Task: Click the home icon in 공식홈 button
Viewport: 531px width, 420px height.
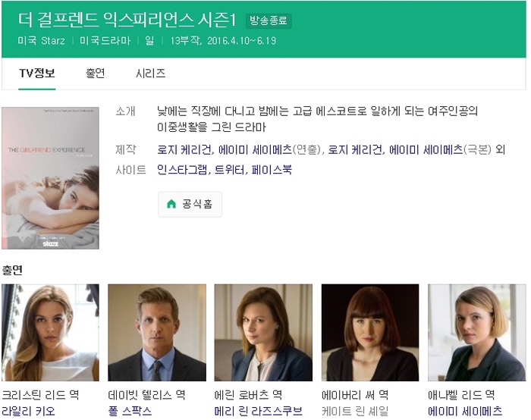Action: [x=171, y=204]
